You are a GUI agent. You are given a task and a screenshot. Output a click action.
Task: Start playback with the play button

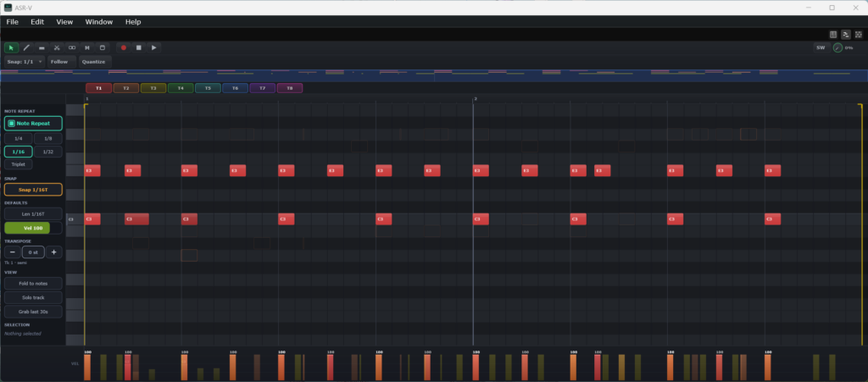pos(154,47)
